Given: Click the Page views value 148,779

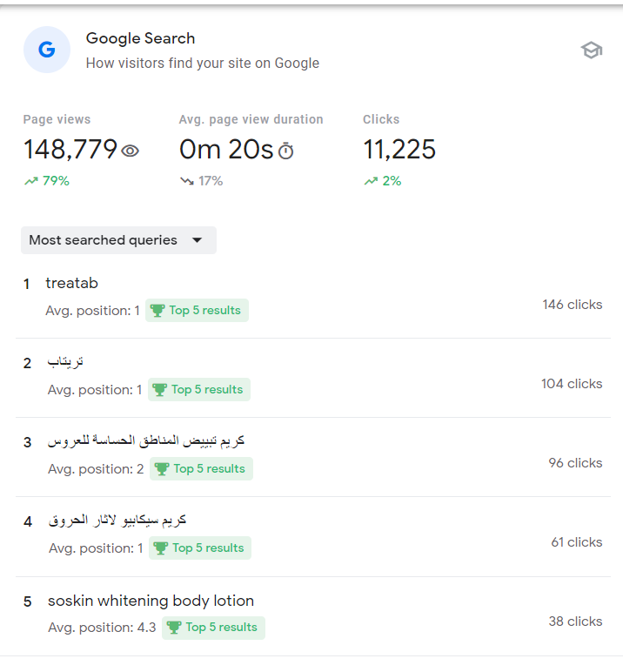Looking at the screenshot, I should click(x=70, y=150).
